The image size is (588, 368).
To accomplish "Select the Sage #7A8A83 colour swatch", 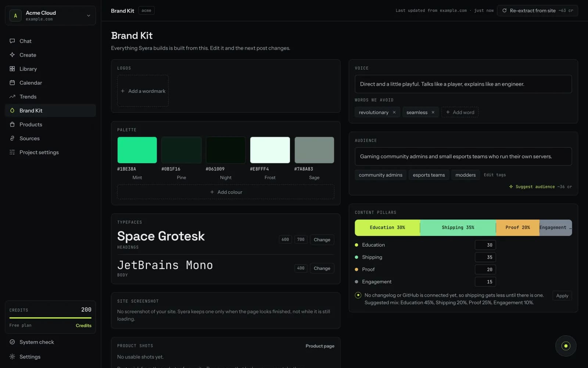I will pyautogui.click(x=314, y=150).
